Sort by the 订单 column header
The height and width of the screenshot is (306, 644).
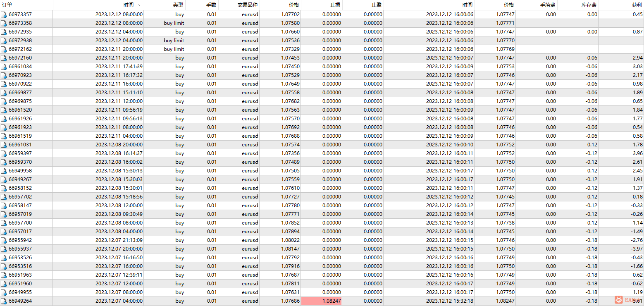click(x=26, y=5)
